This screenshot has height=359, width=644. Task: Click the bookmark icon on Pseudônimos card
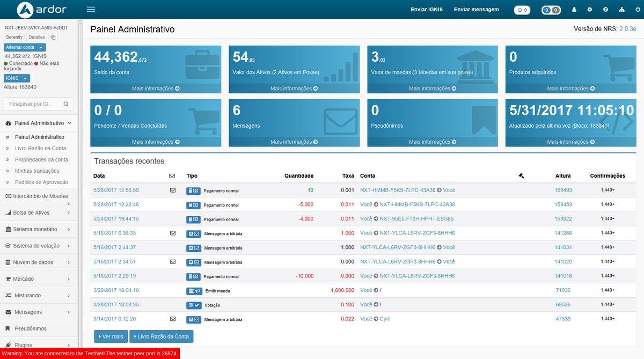(x=484, y=119)
